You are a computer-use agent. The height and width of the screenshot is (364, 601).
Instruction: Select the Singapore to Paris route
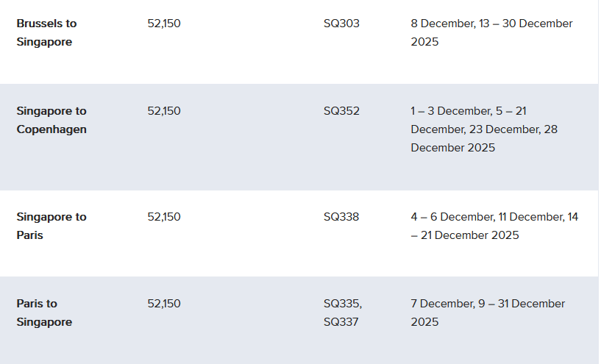[51, 226]
